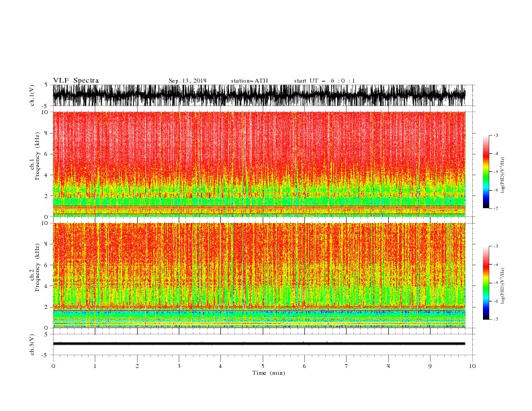The image size is (532, 411).
Task: Click the time axis tick label "5"
Action: click(263, 366)
